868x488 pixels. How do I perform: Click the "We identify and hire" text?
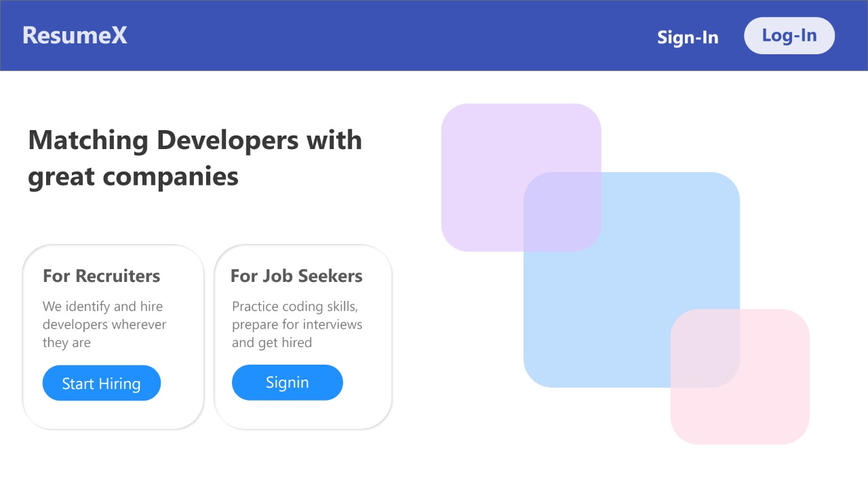tap(102, 306)
